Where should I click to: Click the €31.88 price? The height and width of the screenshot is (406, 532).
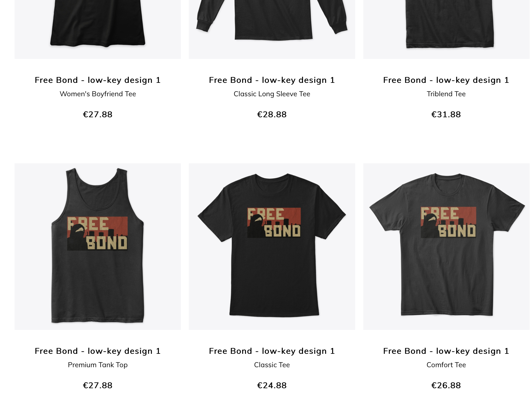446,114
